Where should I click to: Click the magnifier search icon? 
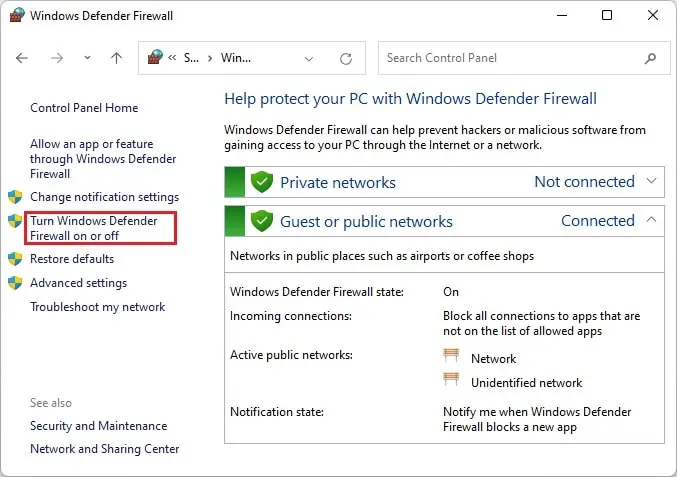tap(650, 58)
